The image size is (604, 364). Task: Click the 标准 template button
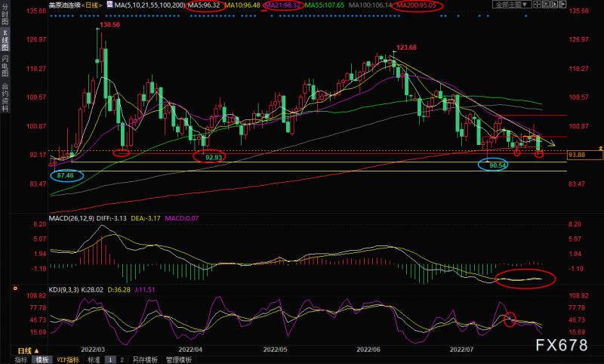(94, 359)
